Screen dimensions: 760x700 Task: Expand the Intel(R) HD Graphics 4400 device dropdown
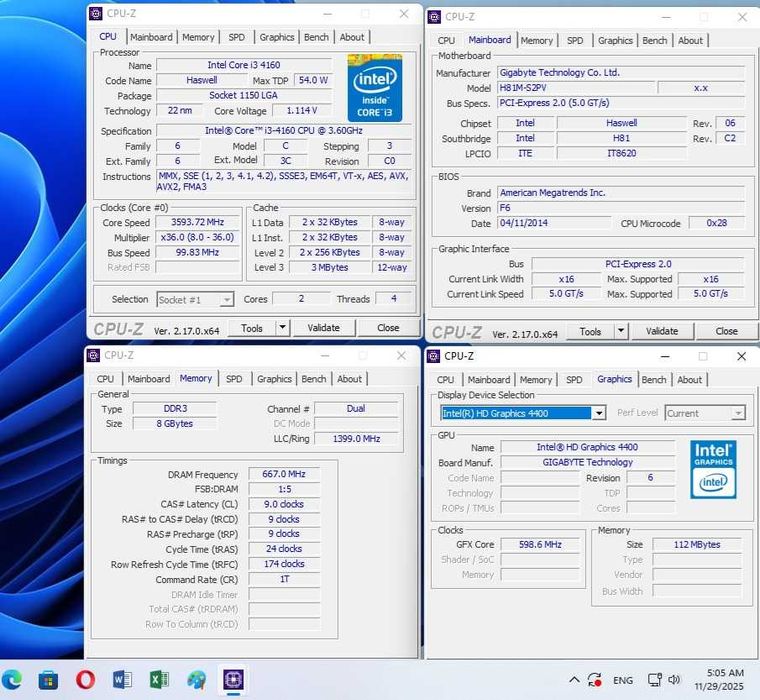pyautogui.click(x=599, y=413)
